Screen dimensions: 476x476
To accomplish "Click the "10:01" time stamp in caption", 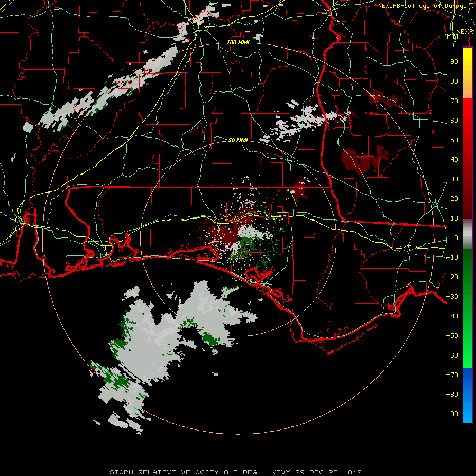I will coord(354,472).
